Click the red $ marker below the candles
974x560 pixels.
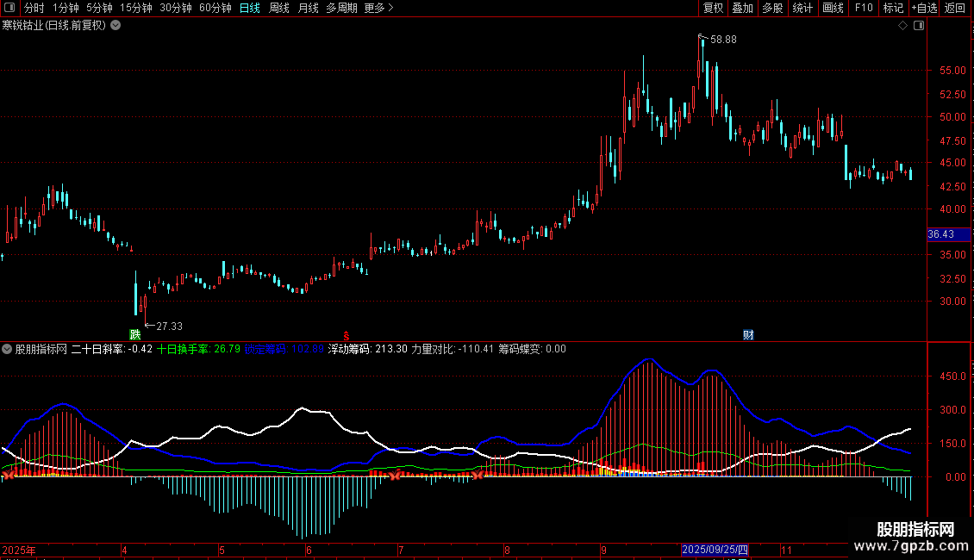347,335
